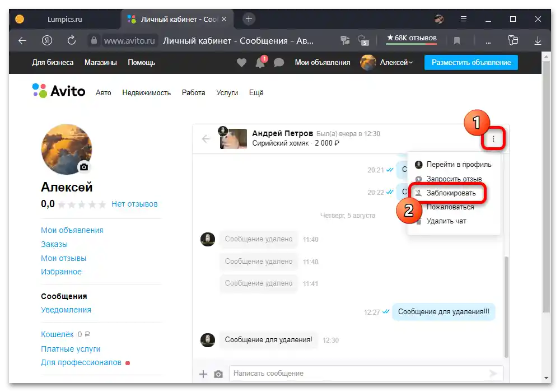
Task: Open Для профессионалов link
Action: tap(81, 363)
